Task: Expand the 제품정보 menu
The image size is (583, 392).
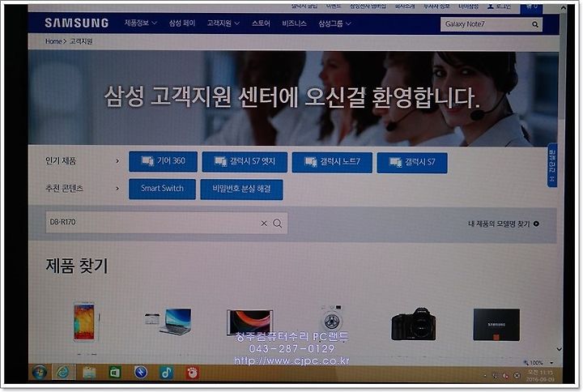Action: [x=141, y=23]
